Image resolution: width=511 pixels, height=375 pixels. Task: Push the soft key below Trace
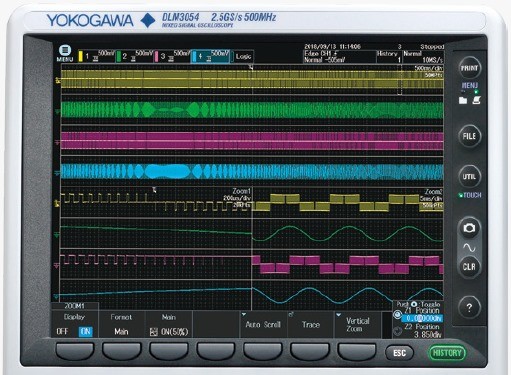310,352
